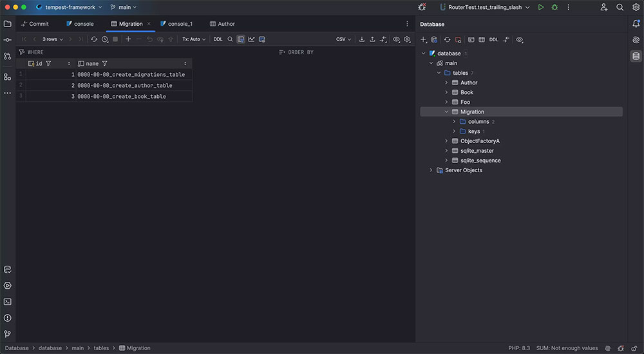Export data with download icon
644x354 pixels.
(x=361, y=39)
